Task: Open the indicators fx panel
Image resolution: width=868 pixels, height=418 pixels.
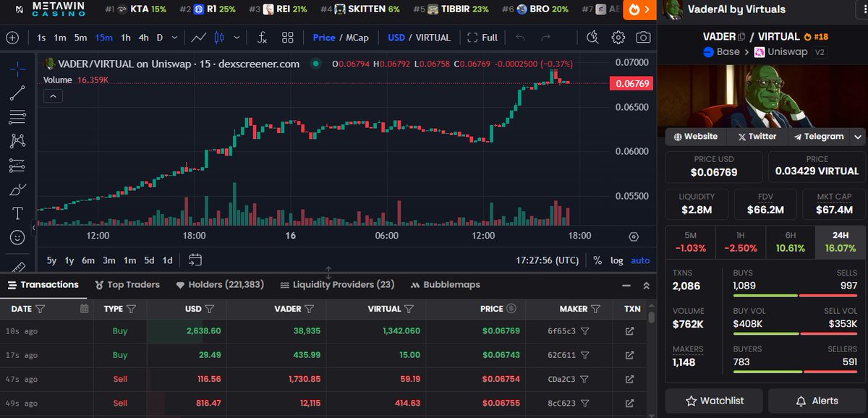Action: point(262,38)
